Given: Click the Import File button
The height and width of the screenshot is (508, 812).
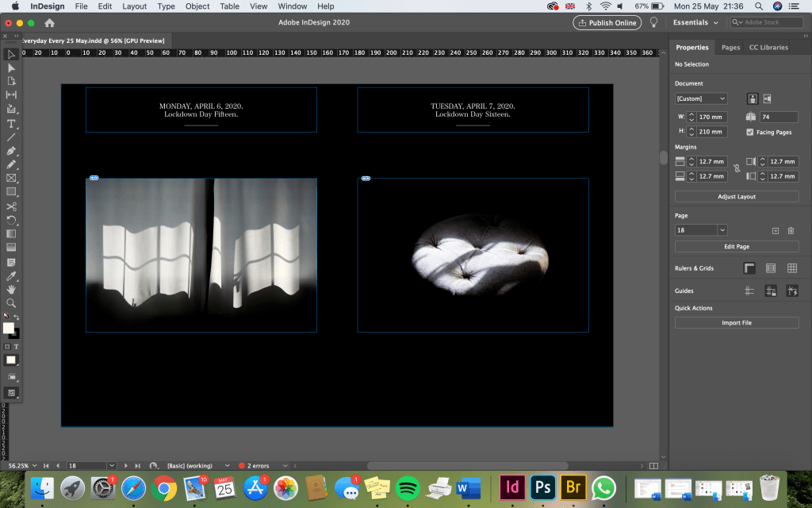Looking at the screenshot, I should coord(737,323).
